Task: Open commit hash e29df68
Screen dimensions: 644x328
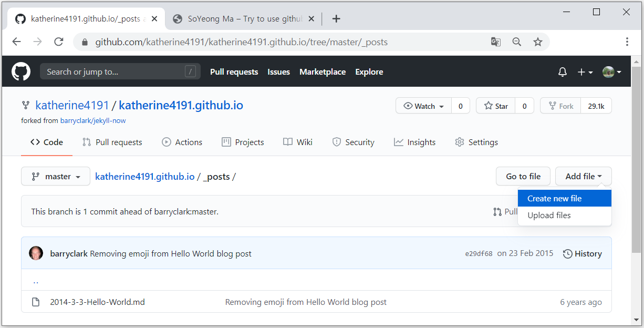Action: tap(479, 254)
